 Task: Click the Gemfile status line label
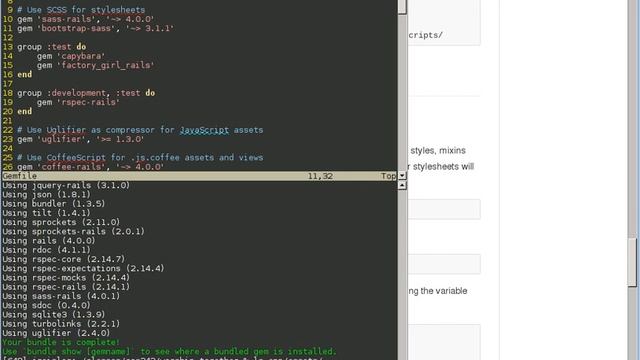pos(20,176)
